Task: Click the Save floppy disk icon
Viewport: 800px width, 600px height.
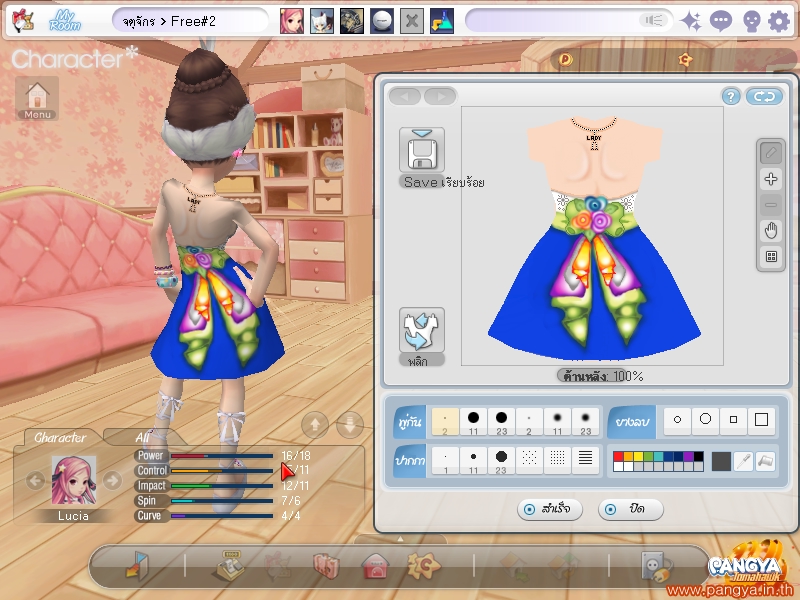Action: (x=421, y=150)
